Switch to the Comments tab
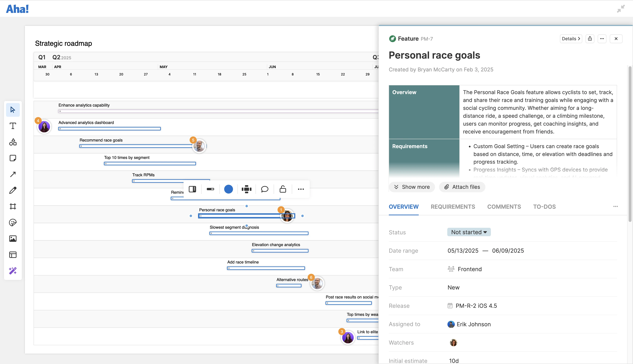Viewport: 633px width, 364px height. tap(504, 207)
